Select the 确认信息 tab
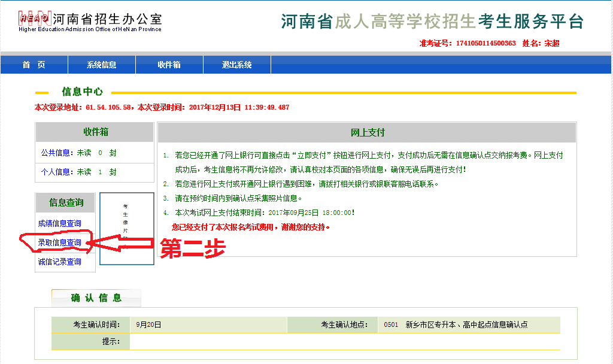Viewport: 613px width, 364px height. [96, 298]
